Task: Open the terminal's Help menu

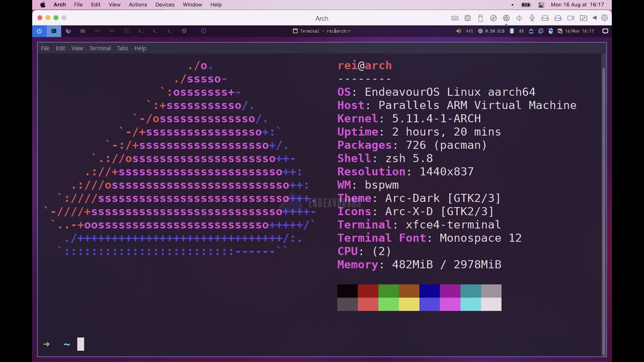Action: point(140,48)
